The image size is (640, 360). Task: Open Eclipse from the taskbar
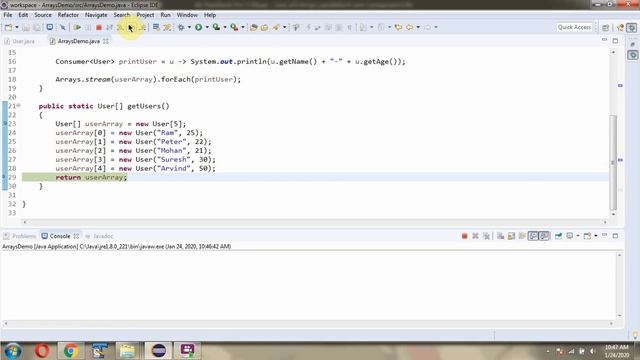[x=158, y=351]
